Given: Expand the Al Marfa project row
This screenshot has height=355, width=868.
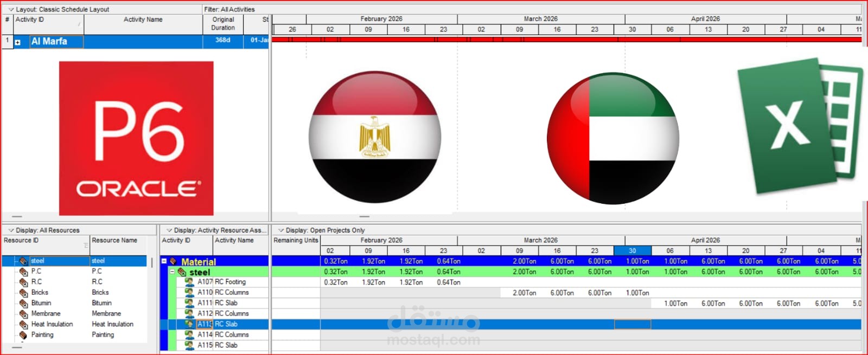Looking at the screenshot, I should [x=18, y=42].
